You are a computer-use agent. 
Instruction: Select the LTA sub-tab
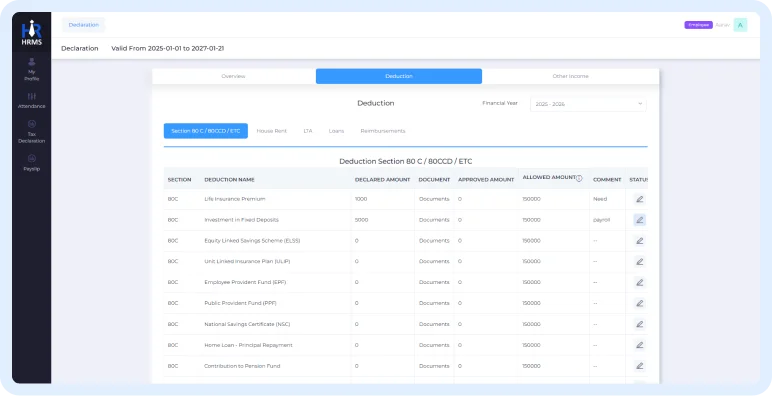pyautogui.click(x=308, y=131)
